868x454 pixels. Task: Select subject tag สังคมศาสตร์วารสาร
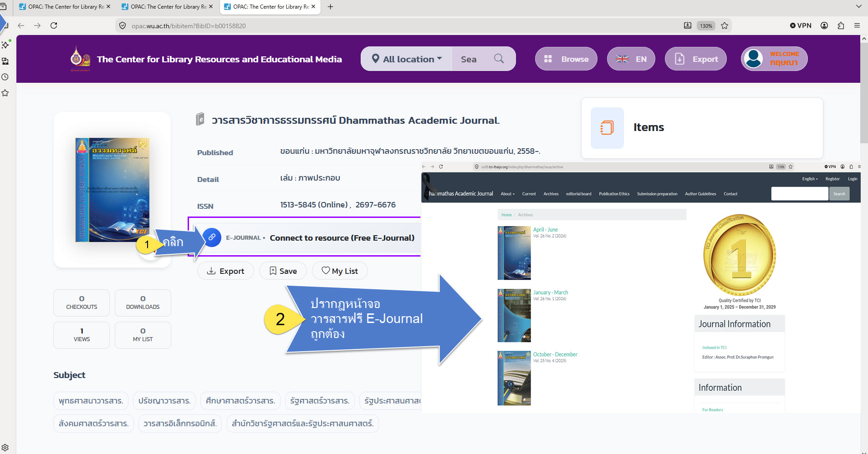click(x=94, y=424)
